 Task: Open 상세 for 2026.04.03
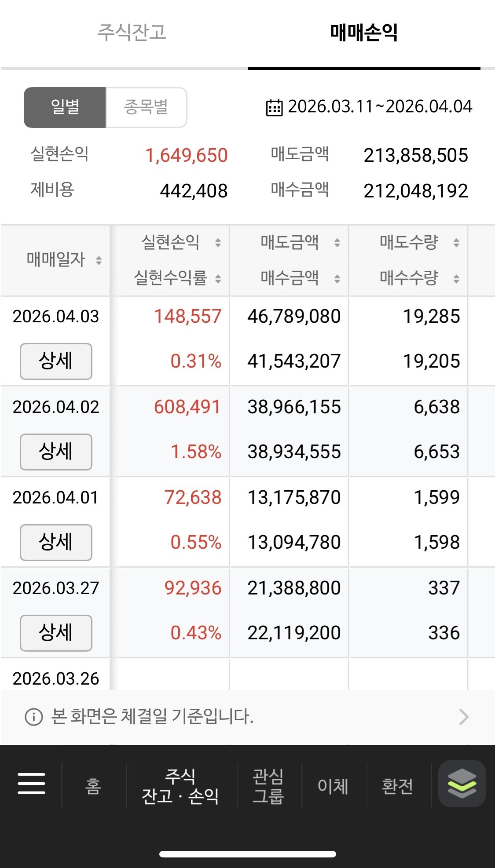tap(56, 361)
